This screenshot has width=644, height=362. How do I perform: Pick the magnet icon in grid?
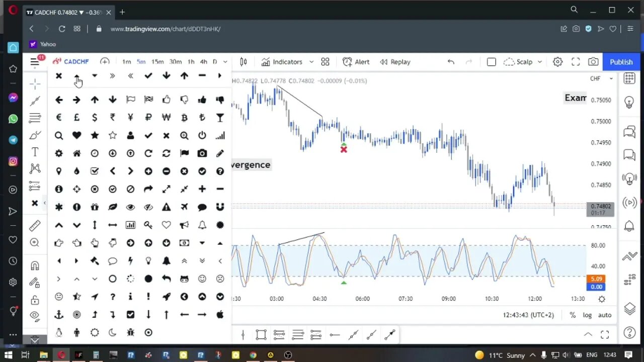click(220, 207)
